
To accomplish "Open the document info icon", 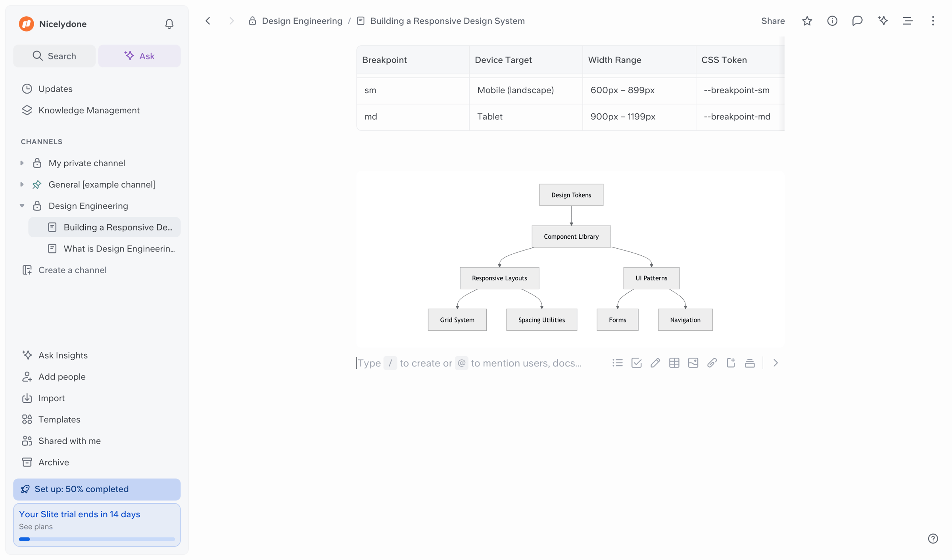I will pos(832,21).
